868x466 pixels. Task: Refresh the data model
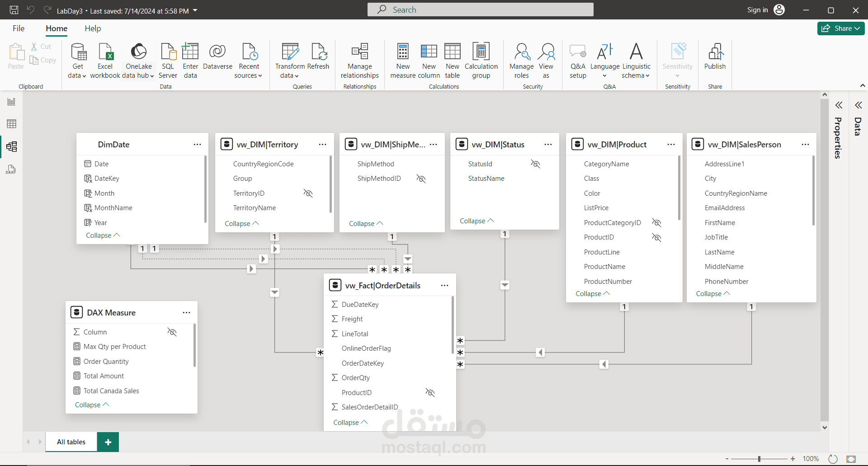(x=318, y=56)
